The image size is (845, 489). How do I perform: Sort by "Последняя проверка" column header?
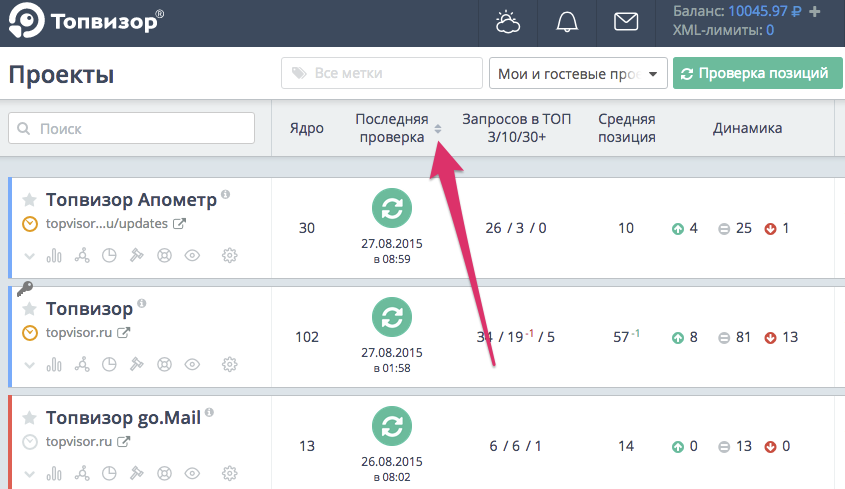(392, 128)
